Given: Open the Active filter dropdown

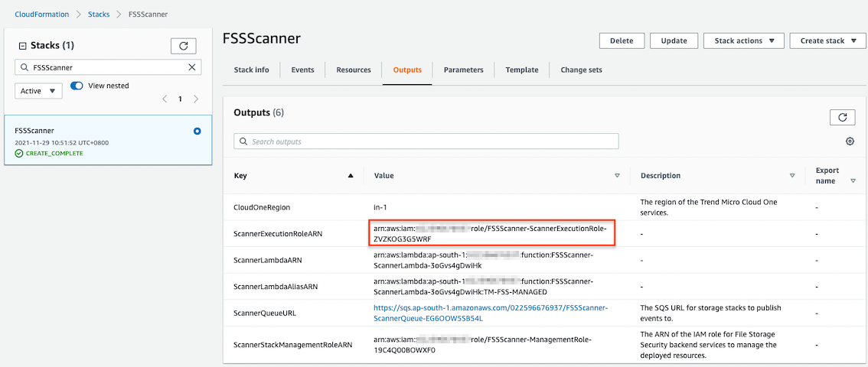Looking at the screenshot, I should coord(38,91).
